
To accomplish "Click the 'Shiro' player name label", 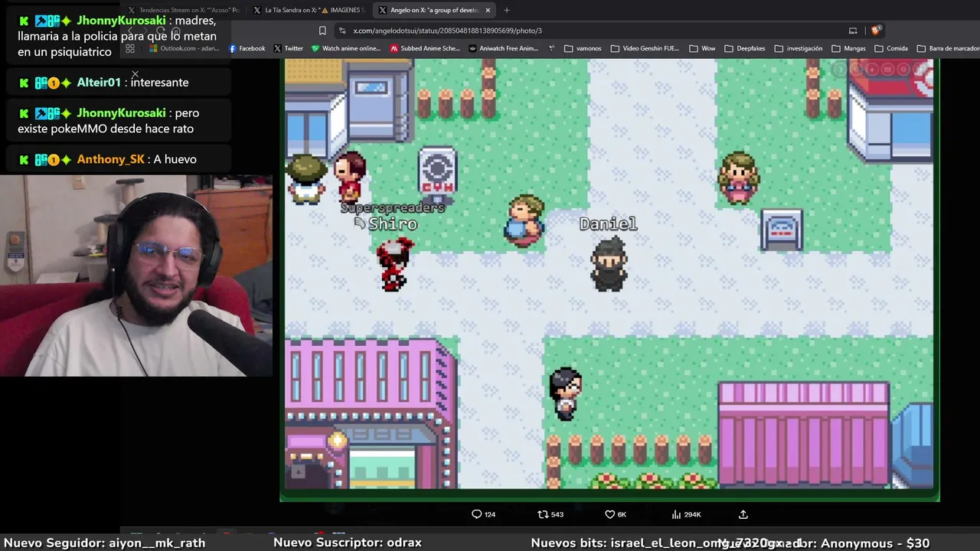I will pos(393,224).
